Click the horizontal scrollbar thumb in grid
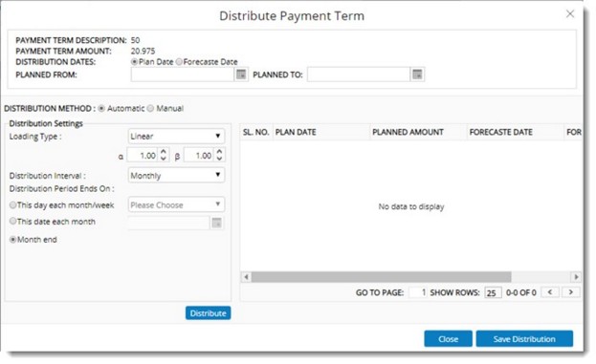This screenshot has width=596, height=364. (x=382, y=277)
